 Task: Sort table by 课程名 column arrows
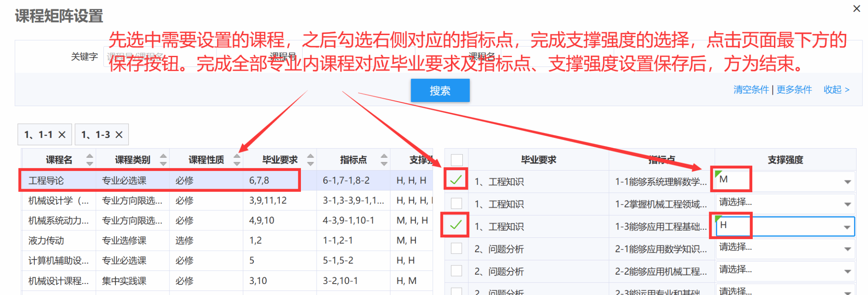(89, 160)
